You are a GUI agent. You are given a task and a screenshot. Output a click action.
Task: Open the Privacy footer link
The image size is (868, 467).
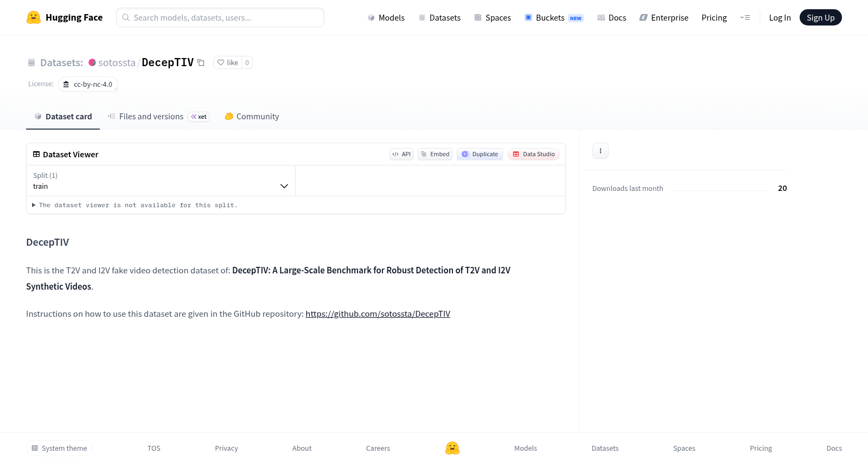(226, 448)
